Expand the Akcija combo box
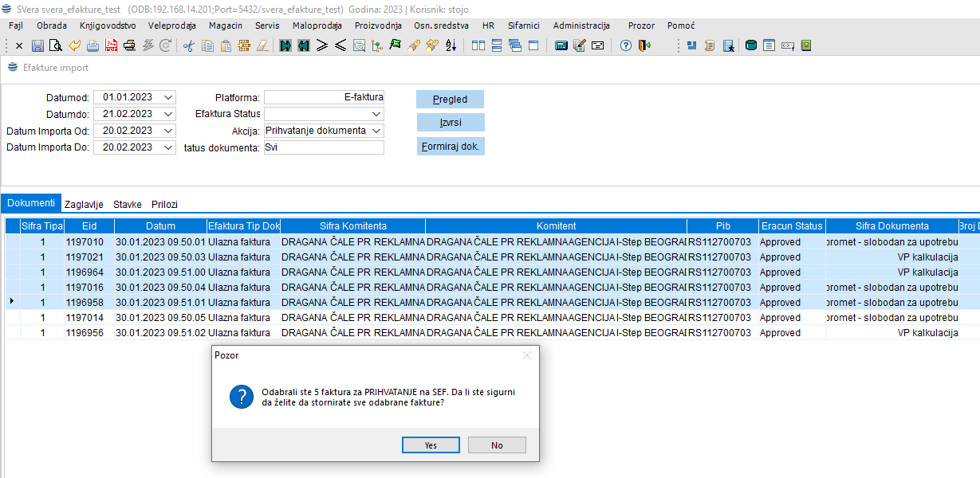980x478 pixels. (x=376, y=131)
